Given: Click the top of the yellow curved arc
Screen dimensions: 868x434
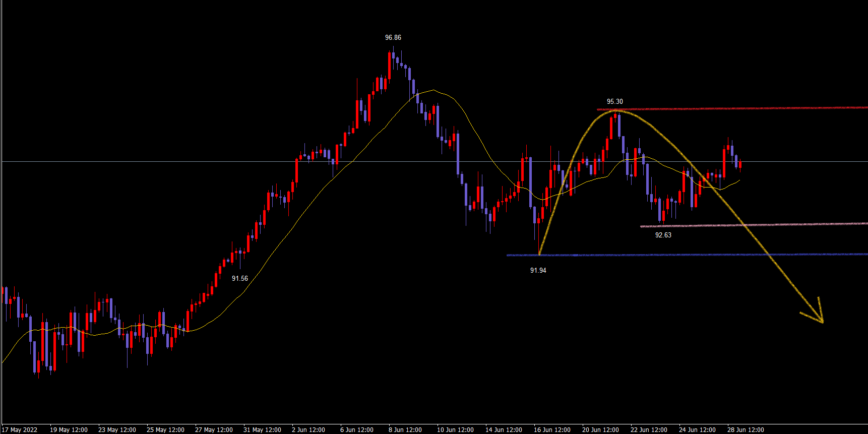Looking at the screenshot, I should point(616,110).
